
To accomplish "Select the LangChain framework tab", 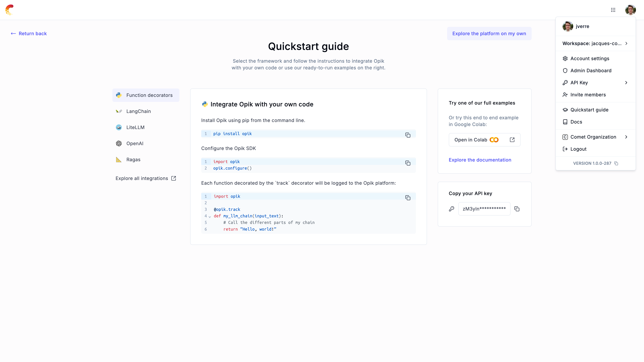I will pyautogui.click(x=139, y=111).
